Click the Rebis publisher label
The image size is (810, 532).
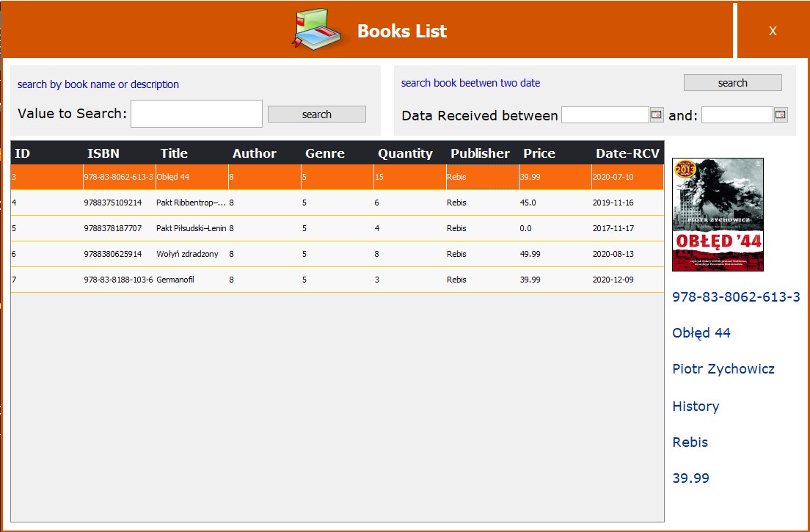(x=690, y=442)
